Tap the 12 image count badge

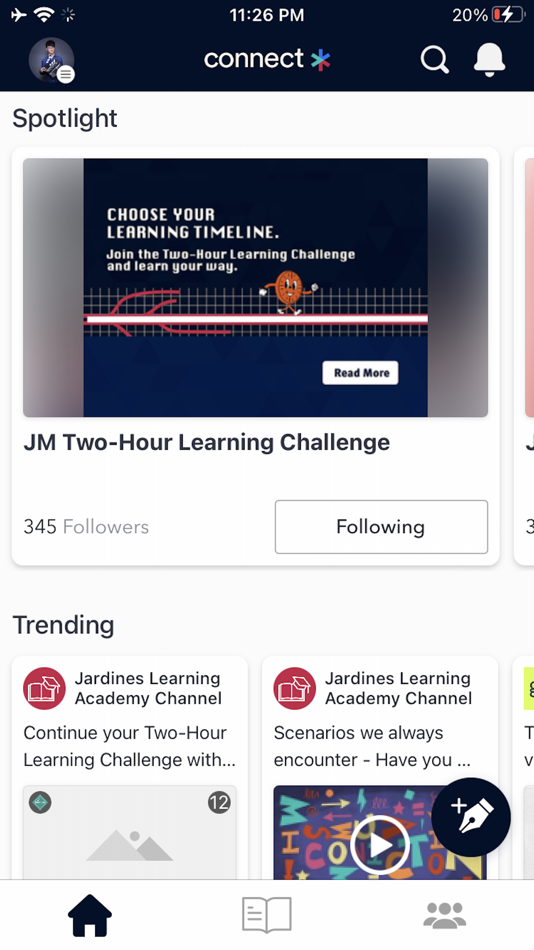tap(219, 803)
